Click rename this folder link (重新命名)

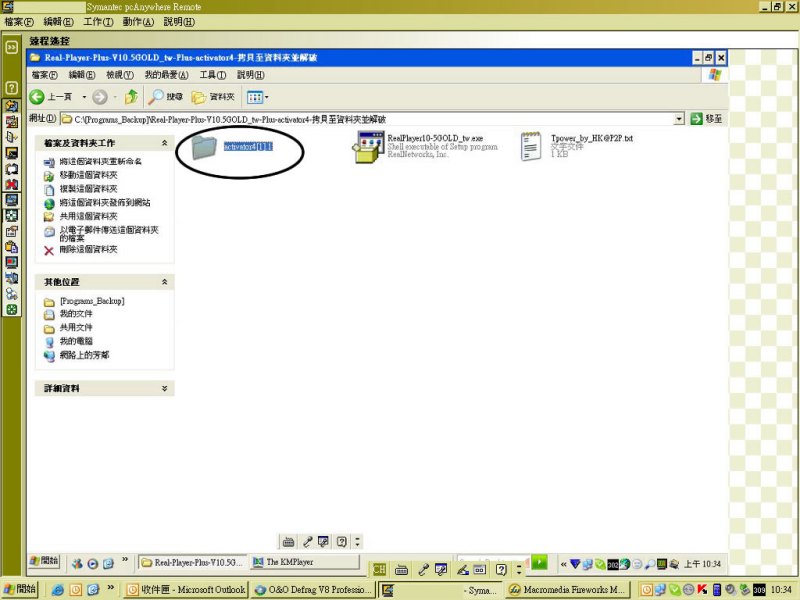tap(101, 161)
